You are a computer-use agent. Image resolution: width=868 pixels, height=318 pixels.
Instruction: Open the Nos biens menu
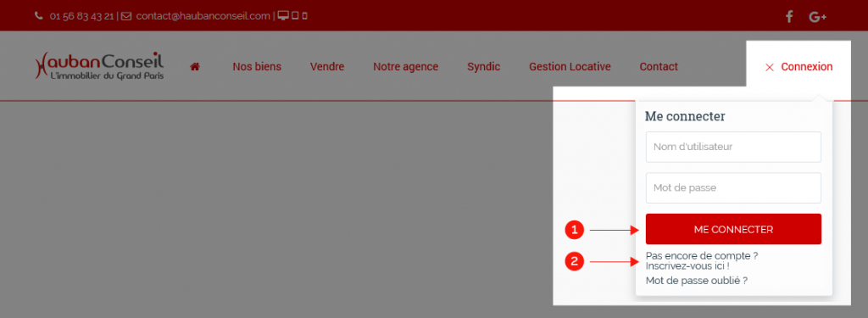pyautogui.click(x=257, y=67)
